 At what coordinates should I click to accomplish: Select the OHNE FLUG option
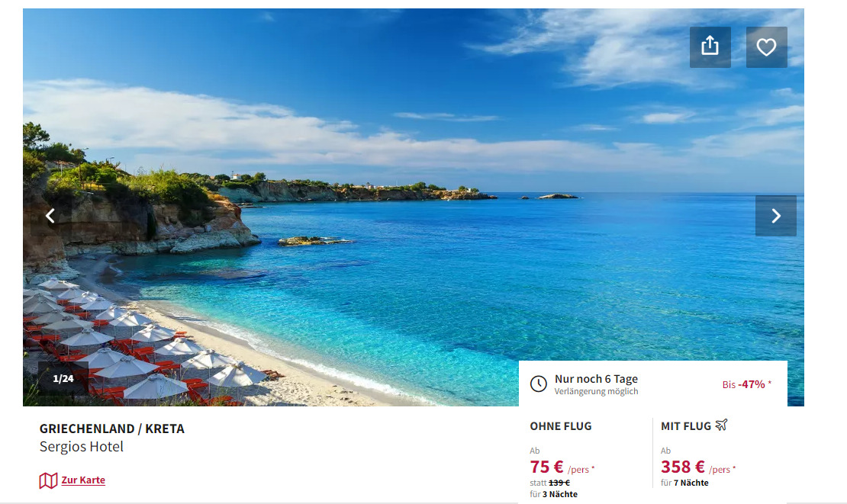point(561,426)
